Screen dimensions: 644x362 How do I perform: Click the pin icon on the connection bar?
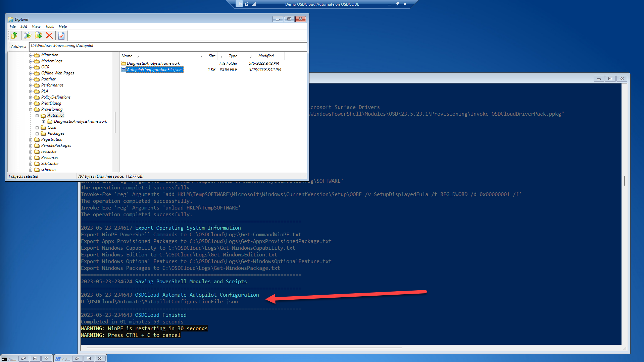pyautogui.click(x=239, y=4)
